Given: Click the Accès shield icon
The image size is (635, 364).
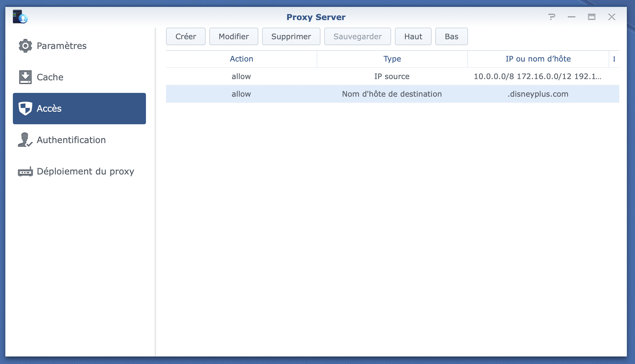Looking at the screenshot, I should pos(25,109).
